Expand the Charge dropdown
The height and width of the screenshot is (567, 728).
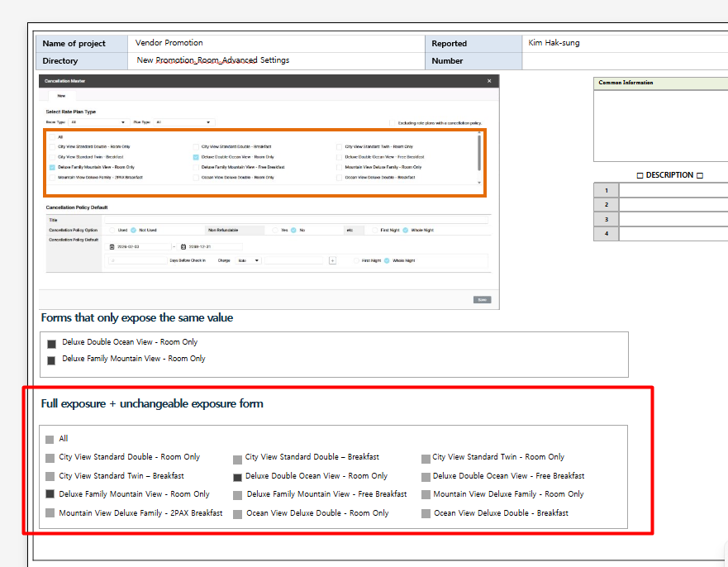click(250, 260)
